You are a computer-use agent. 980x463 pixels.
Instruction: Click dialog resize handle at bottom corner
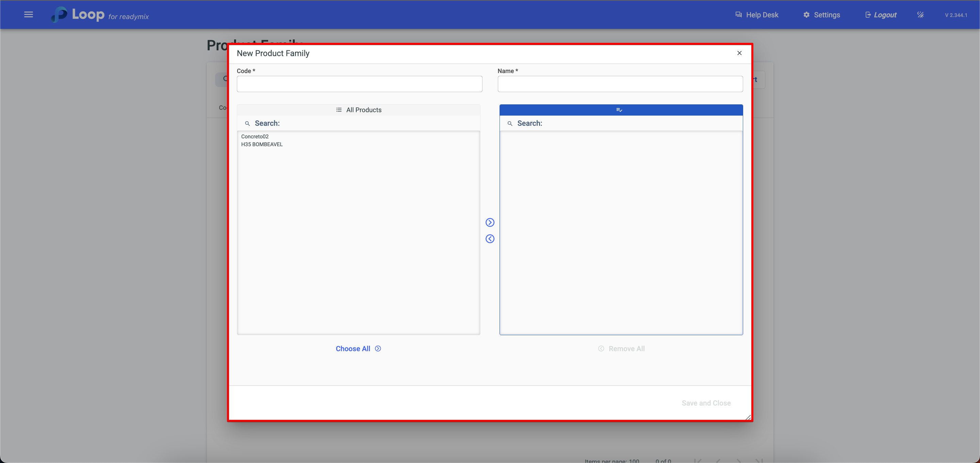748,417
